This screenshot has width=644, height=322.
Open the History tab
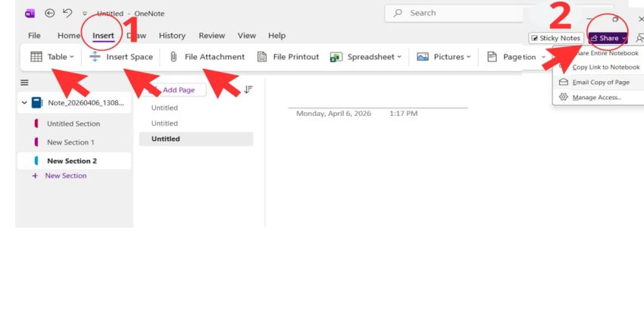tap(172, 36)
